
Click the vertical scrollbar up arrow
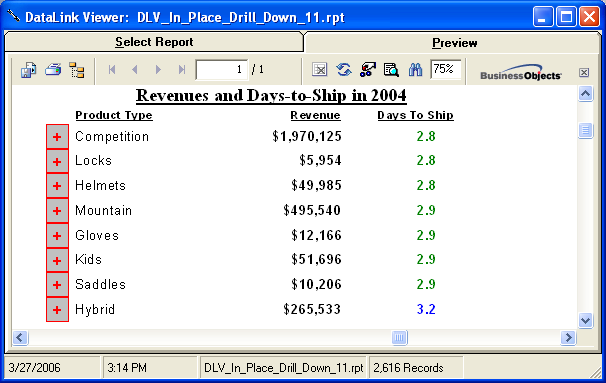tap(586, 94)
